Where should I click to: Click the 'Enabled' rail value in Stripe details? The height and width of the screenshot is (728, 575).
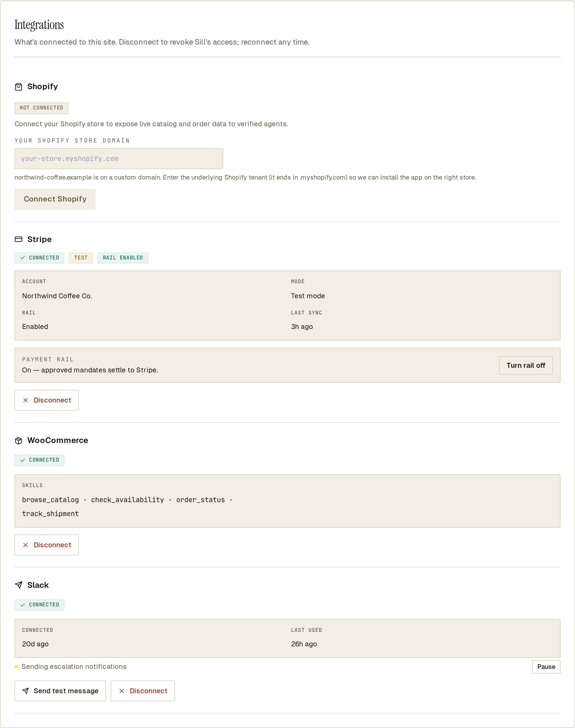click(35, 327)
